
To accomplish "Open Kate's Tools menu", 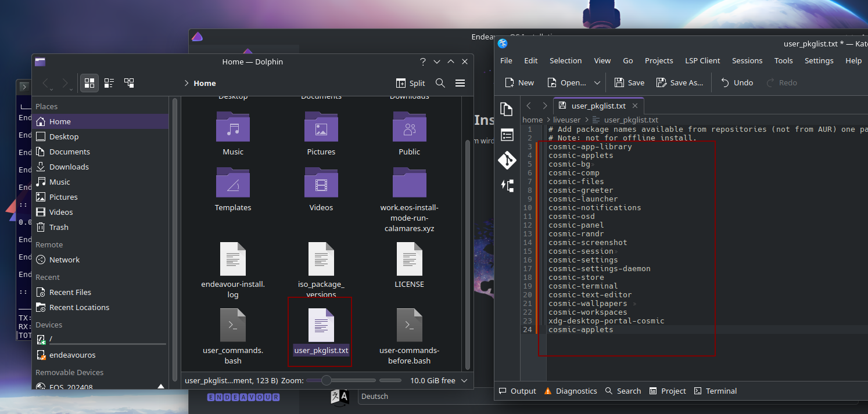I will [x=783, y=60].
